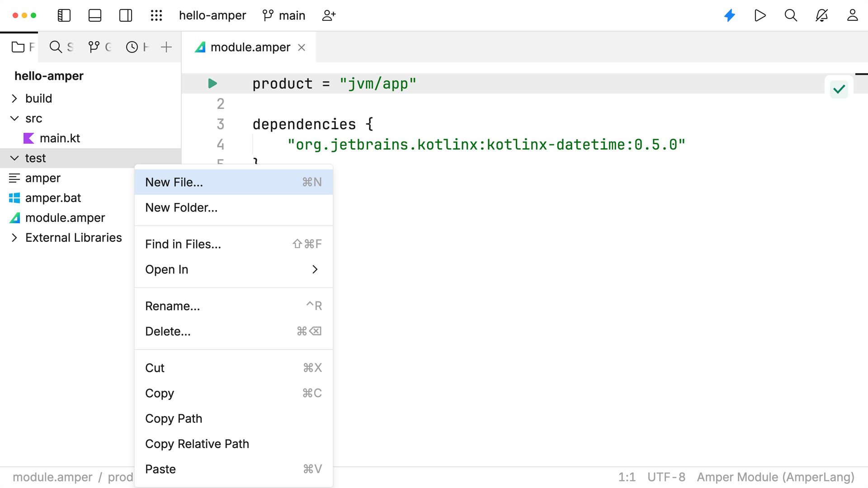Add a new sidebar tab with plus
Image resolution: width=868 pixels, height=488 pixels.
166,47
